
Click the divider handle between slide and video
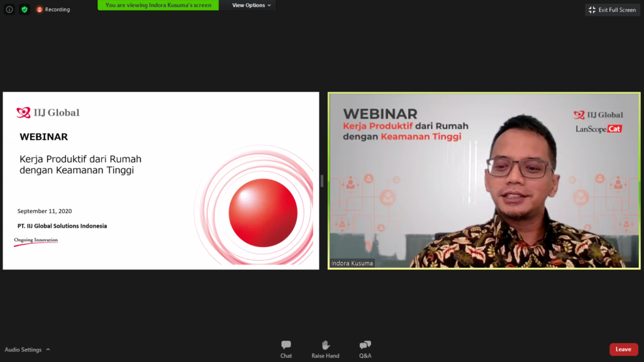[x=322, y=181]
